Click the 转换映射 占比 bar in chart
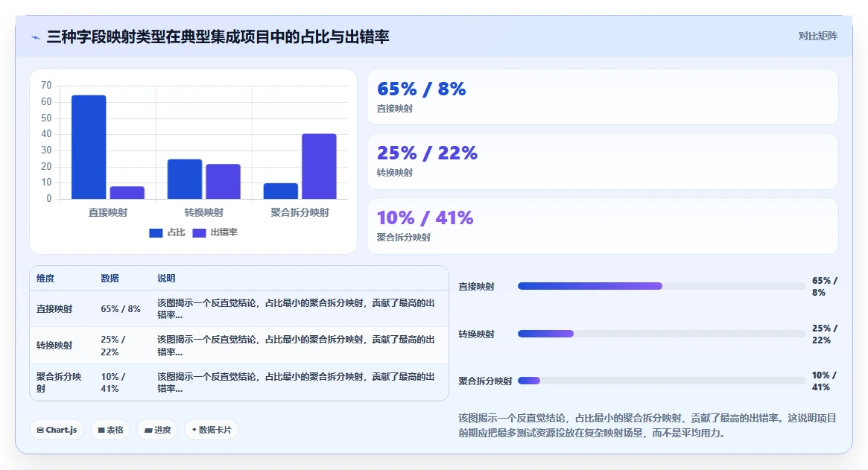Viewport: 868px width, 470px height. point(185,180)
